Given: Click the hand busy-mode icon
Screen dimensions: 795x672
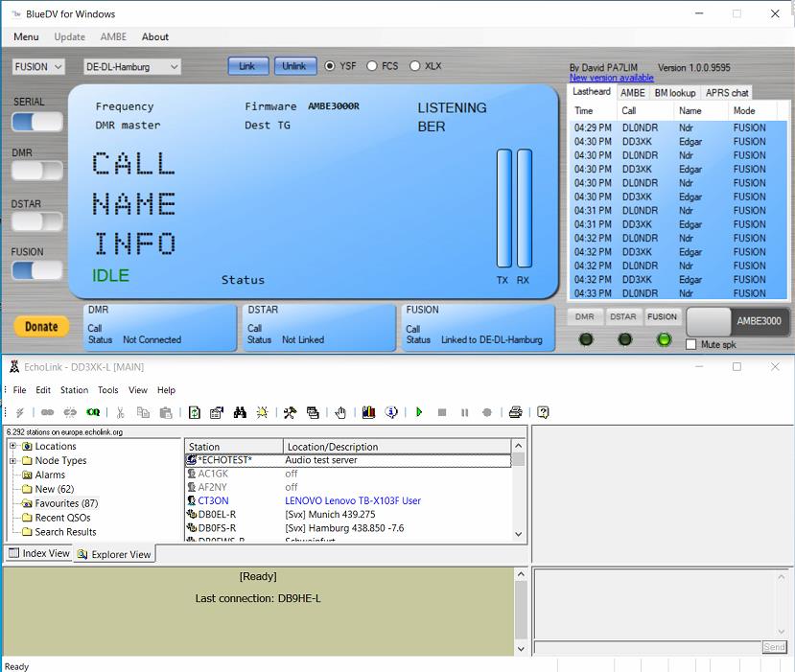Looking at the screenshot, I should [x=340, y=412].
